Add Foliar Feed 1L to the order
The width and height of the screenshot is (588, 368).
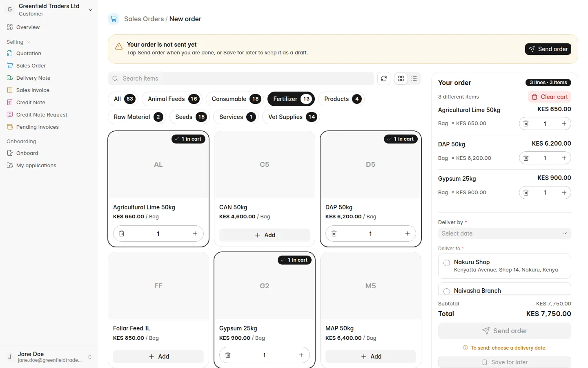pos(158,357)
